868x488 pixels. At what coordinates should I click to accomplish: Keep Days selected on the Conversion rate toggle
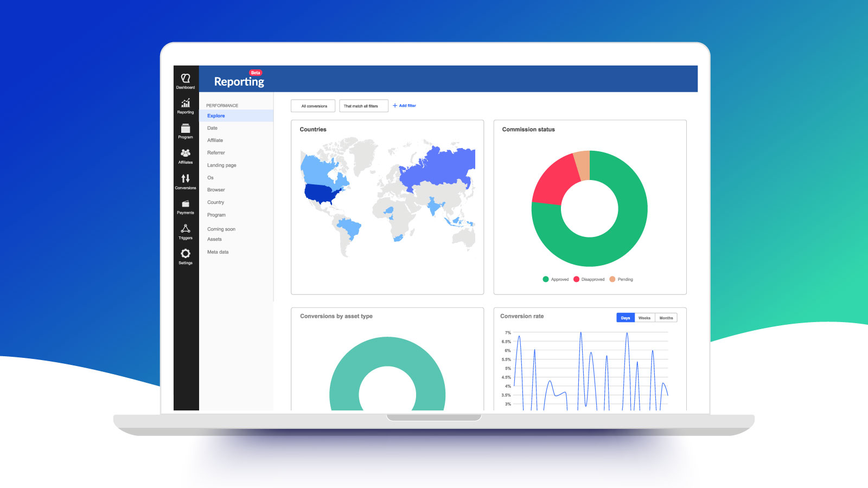[x=625, y=318]
